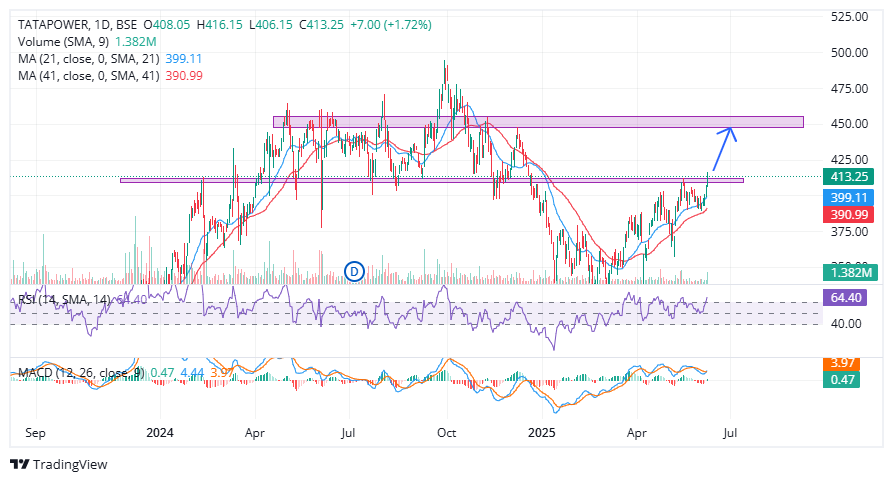Image resolution: width=893 pixels, height=482 pixels.
Task: Click the Oct time axis label
Action: 446,433
